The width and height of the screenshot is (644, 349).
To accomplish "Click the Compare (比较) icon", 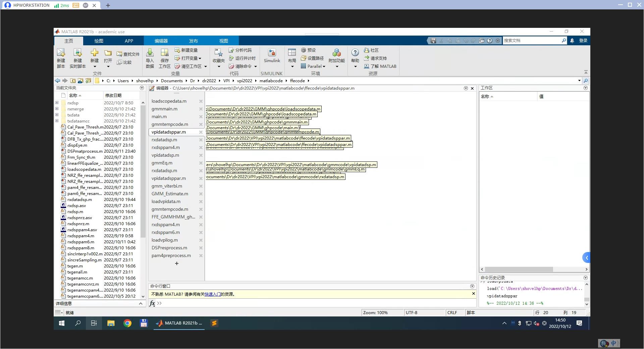I will coord(119,62).
